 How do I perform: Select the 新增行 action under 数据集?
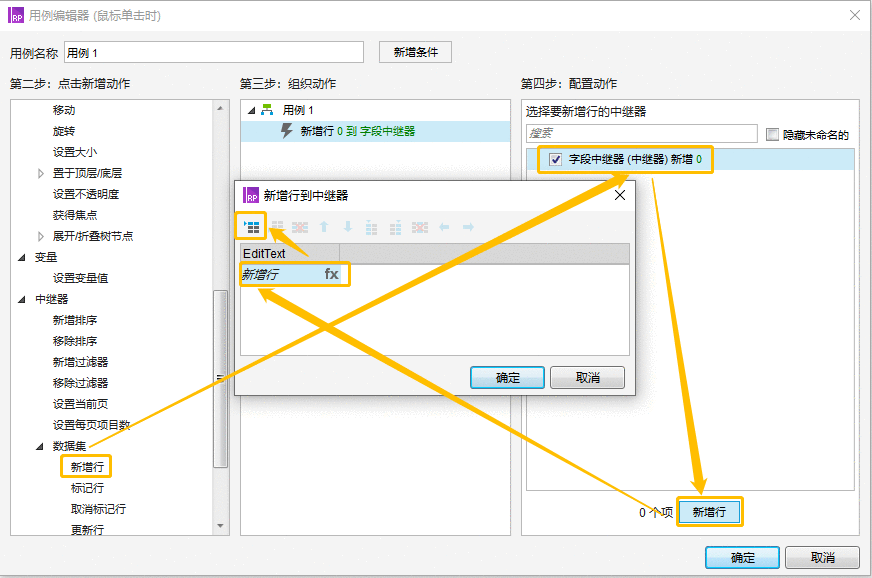87,467
